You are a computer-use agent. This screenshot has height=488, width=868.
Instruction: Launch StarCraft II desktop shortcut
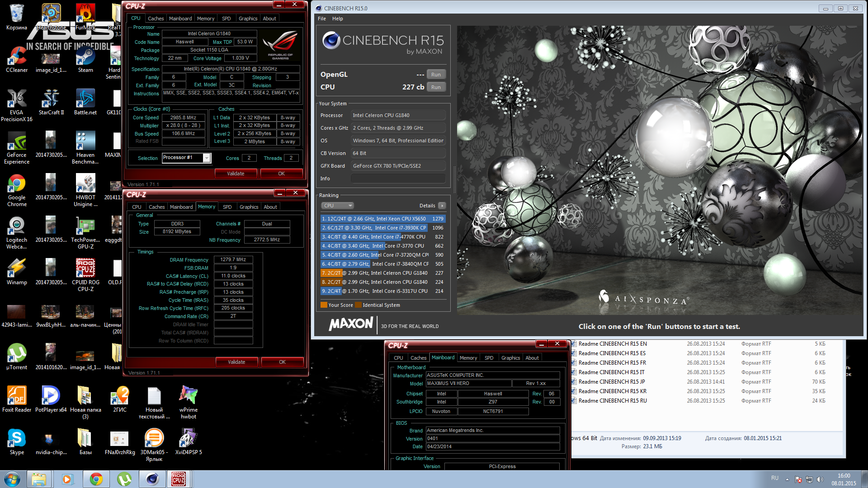pos(51,102)
